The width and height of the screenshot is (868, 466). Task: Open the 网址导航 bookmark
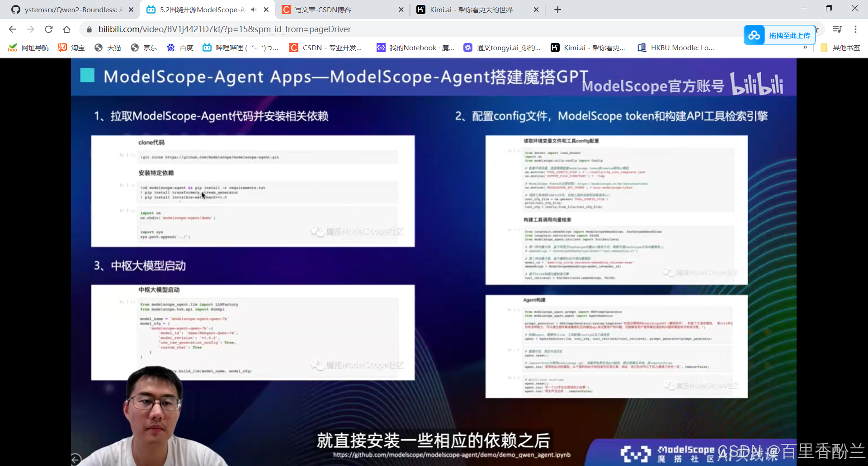tap(28, 48)
